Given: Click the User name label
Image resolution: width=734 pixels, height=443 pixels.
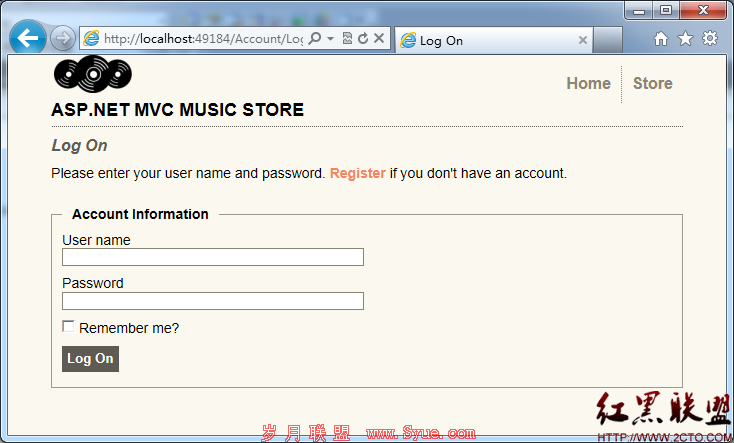Looking at the screenshot, I should [96, 240].
